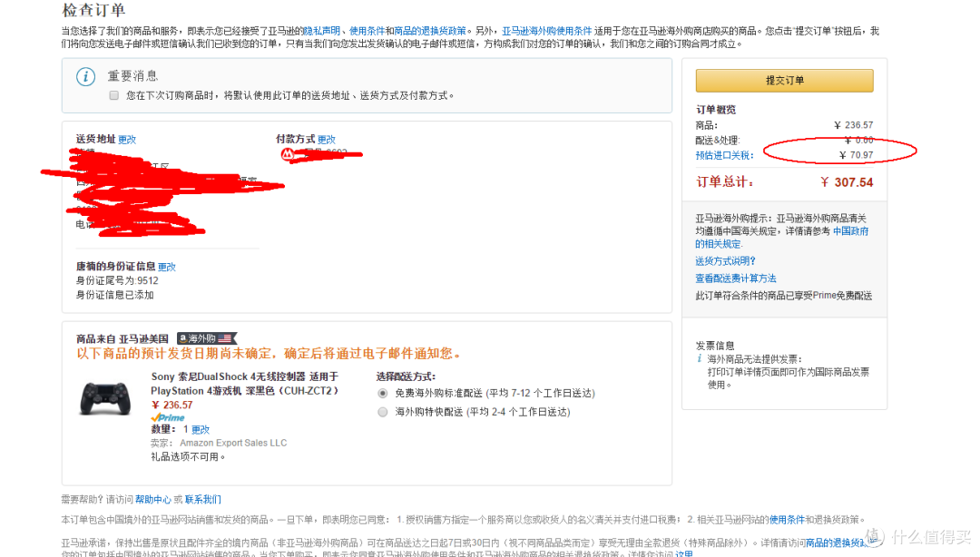Viewport: 980px width, 557px height.
Task: Click 更改 next to 身份证信息
Action: (167, 267)
